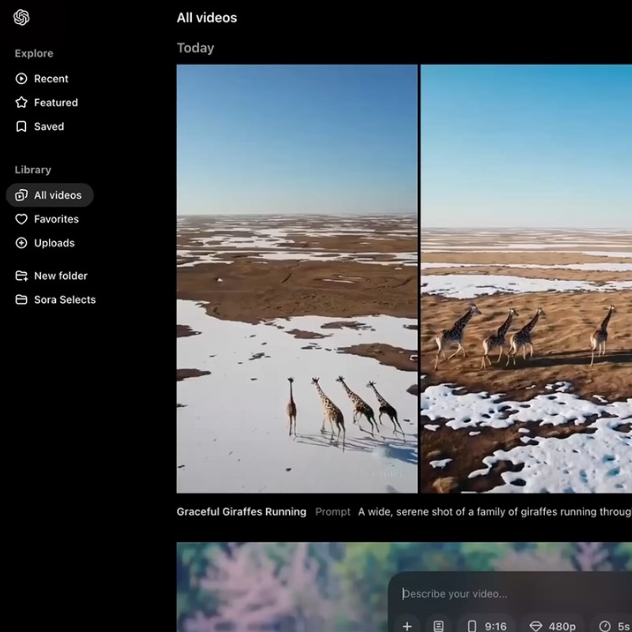The image size is (632, 632).
Task: Open the storyboard preset icon
Action: pos(438,626)
